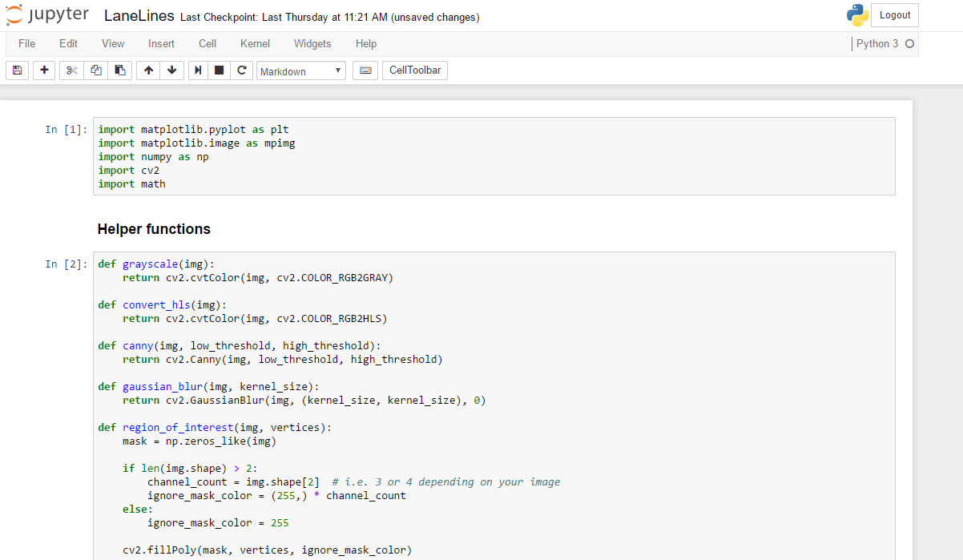Click the cv2.fillPoly line of code
Screen dimensions: 963x560
pos(267,550)
